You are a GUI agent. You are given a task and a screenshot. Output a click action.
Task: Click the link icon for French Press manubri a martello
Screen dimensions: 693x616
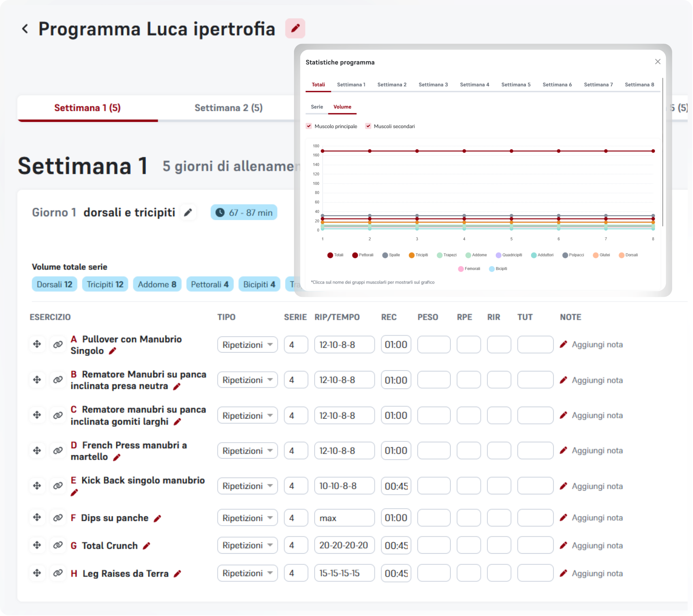click(x=58, y=450)
